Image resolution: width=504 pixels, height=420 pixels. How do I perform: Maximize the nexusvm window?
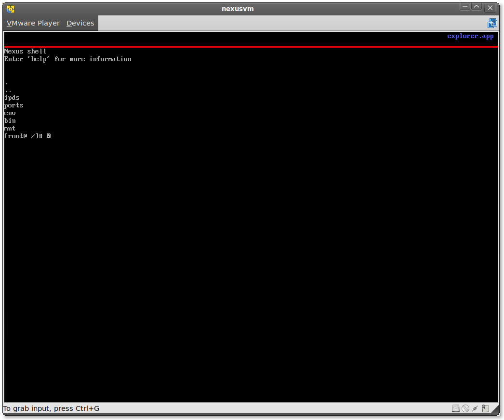click(477, 7)
